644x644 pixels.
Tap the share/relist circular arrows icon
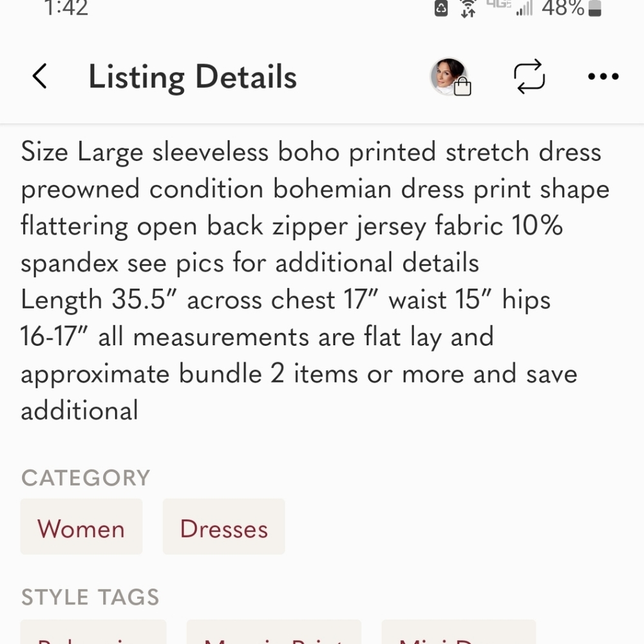click(529, 76)
